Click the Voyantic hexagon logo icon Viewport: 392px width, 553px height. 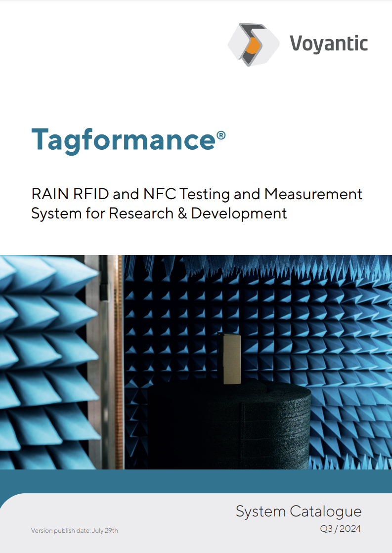[x=253, y=44]
